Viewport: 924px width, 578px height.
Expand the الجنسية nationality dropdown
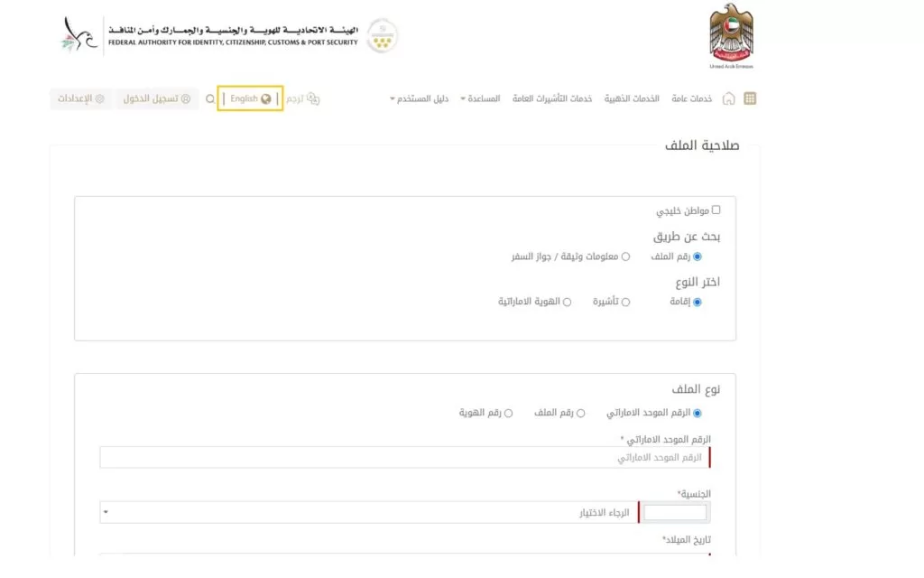[370, 512]
